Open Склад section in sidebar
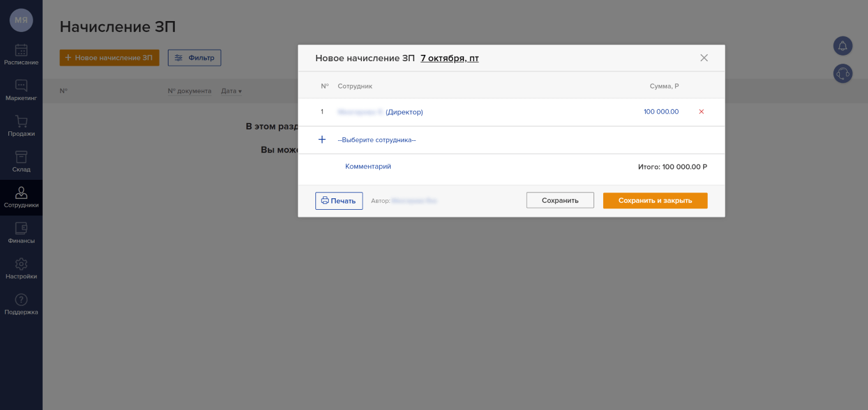 coord(21,162)
